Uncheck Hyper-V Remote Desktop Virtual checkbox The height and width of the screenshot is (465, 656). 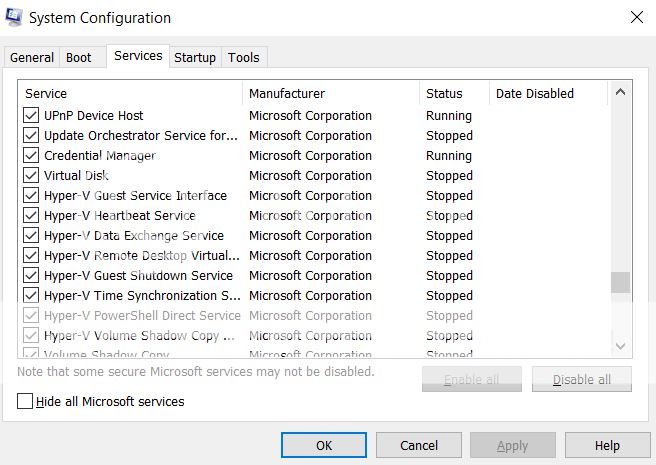pos(31,255)
